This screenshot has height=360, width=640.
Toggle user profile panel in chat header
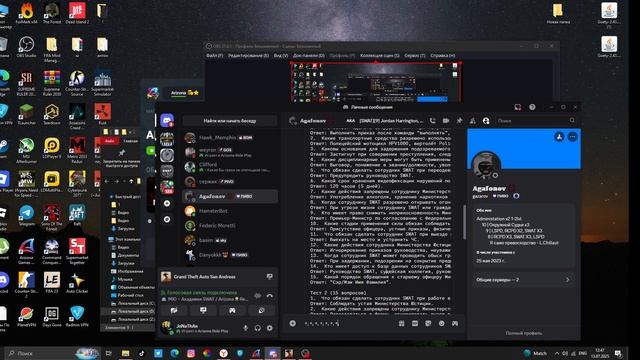coord(486,121)
